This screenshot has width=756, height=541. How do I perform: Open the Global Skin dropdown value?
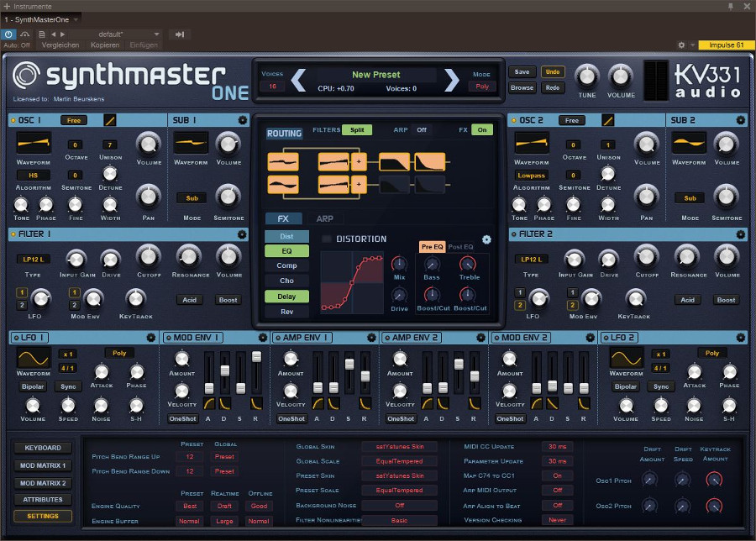(x=400, y=447)
